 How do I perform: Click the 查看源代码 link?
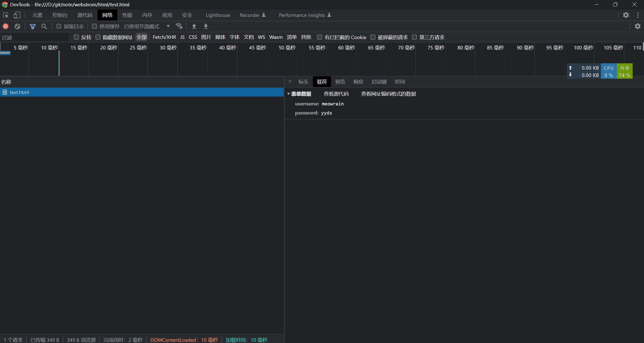tap(336, 94)
